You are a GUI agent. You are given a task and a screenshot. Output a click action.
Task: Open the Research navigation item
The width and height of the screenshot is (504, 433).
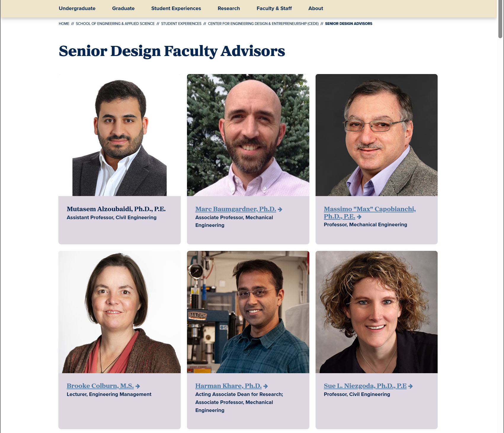click(x=229, y=8)
